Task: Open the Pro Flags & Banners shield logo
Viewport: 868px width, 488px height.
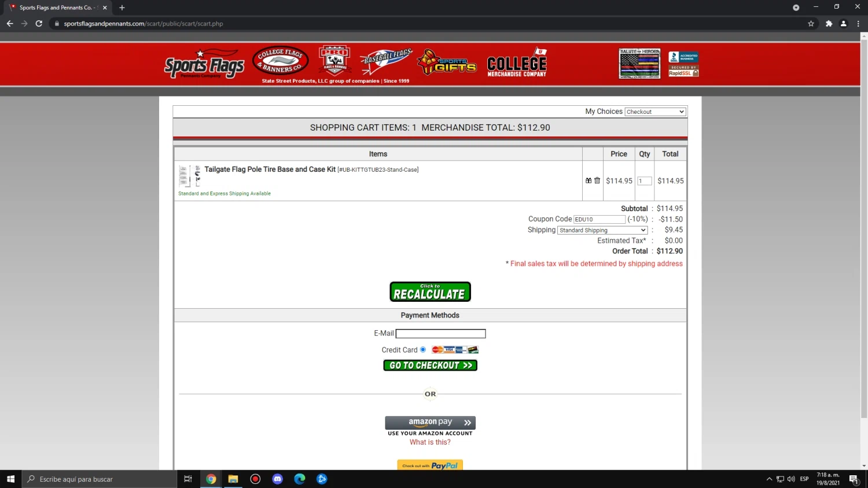Action: point(334,60)
